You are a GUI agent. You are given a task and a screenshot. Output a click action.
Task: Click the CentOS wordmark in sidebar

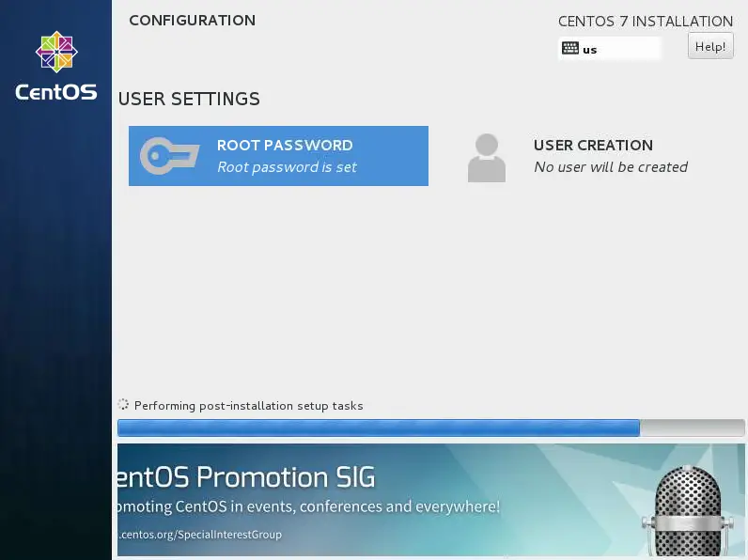click(x=55, y=91)
